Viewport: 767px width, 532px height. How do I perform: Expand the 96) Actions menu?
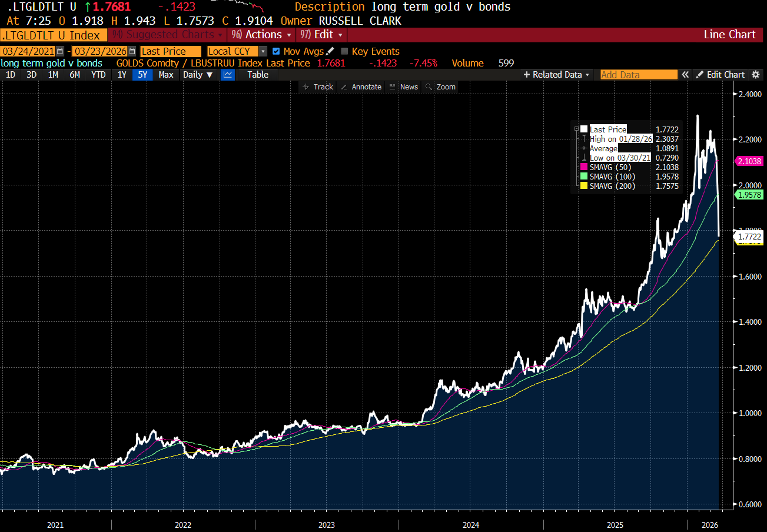pyautogui.click(x=261, y=35)
